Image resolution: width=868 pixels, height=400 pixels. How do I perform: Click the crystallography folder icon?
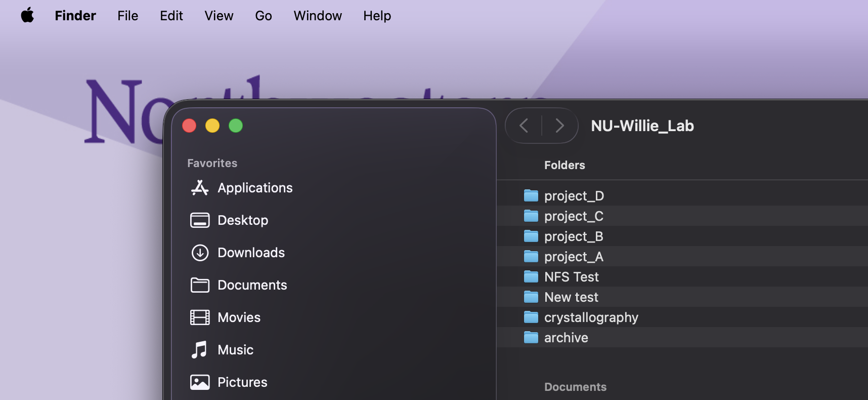531,317
